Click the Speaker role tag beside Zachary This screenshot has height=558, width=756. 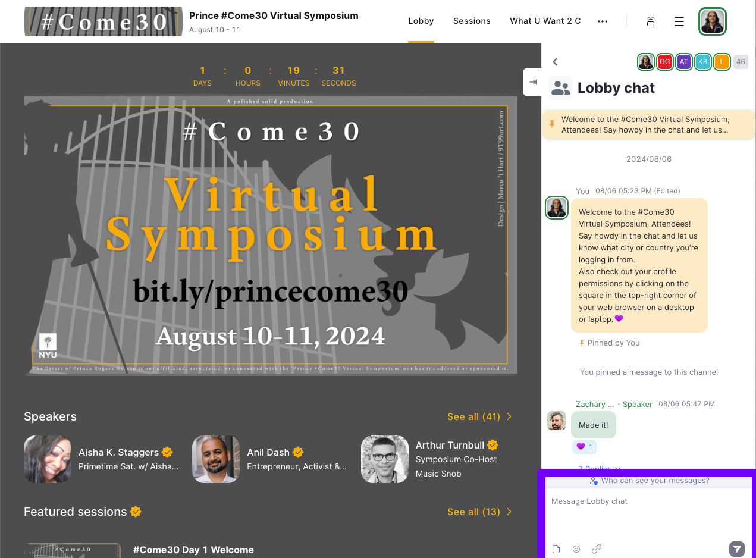pos(638,404)
